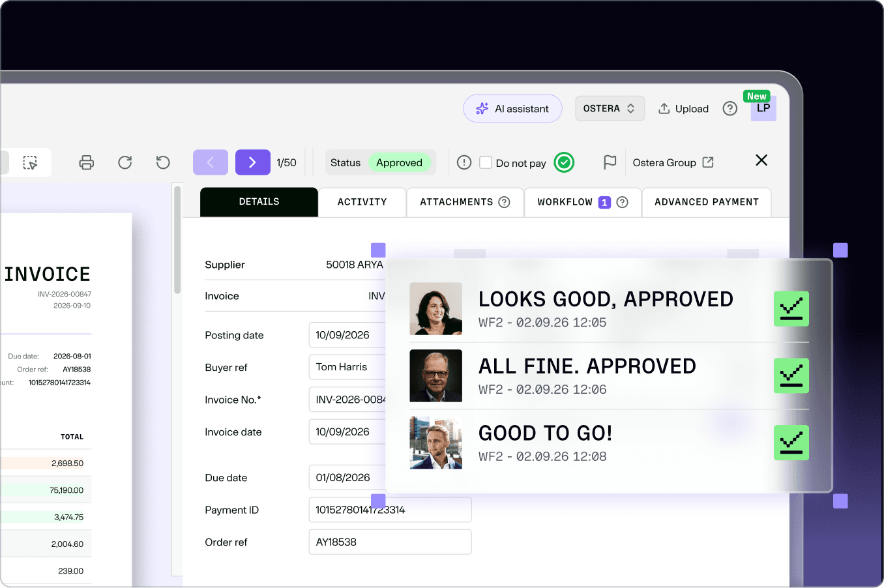Click the green check icon for All Fine approval

click(x=791, y=375)
